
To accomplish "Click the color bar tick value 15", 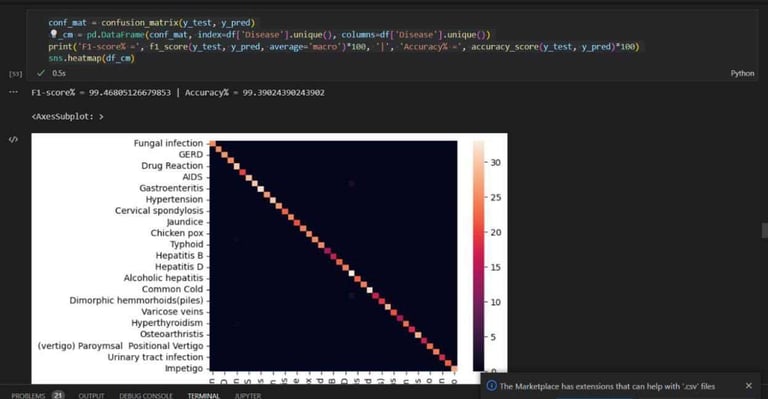I will (x=495, y=267).
